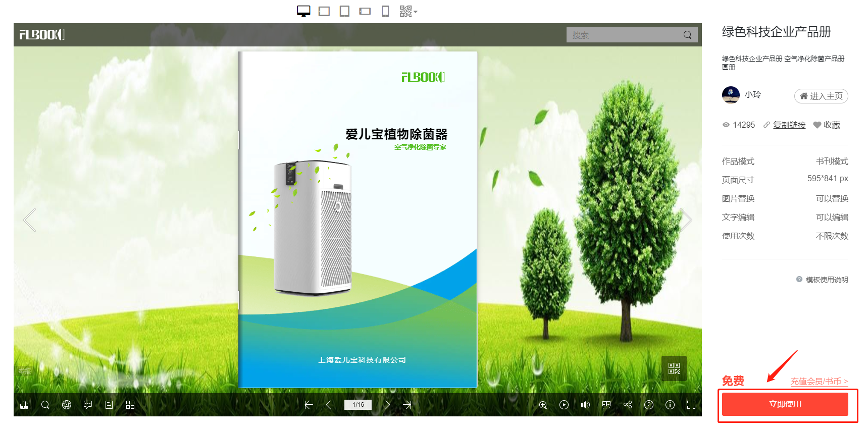Click the 书刊模式 value
Image resolution: width=868 pixels, height=431 pixels.
point(832,161)
